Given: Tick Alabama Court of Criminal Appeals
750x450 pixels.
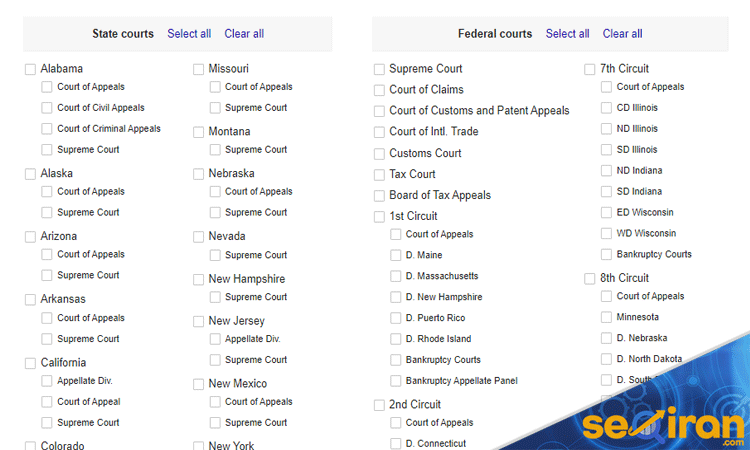Looking at the screenshot, I should click(46, 129).
